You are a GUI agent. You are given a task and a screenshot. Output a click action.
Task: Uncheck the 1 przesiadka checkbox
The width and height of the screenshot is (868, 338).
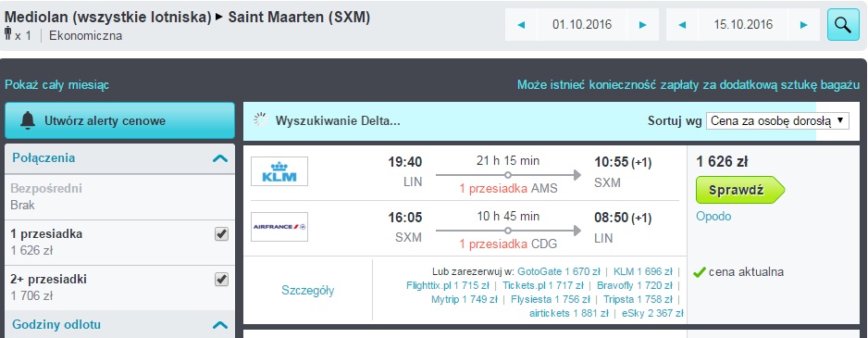click(x=221, y=234)
